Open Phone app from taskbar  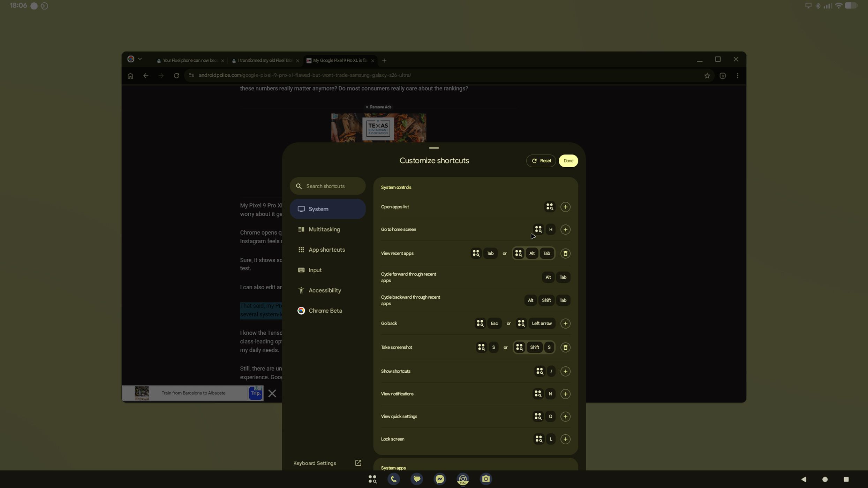393,480
